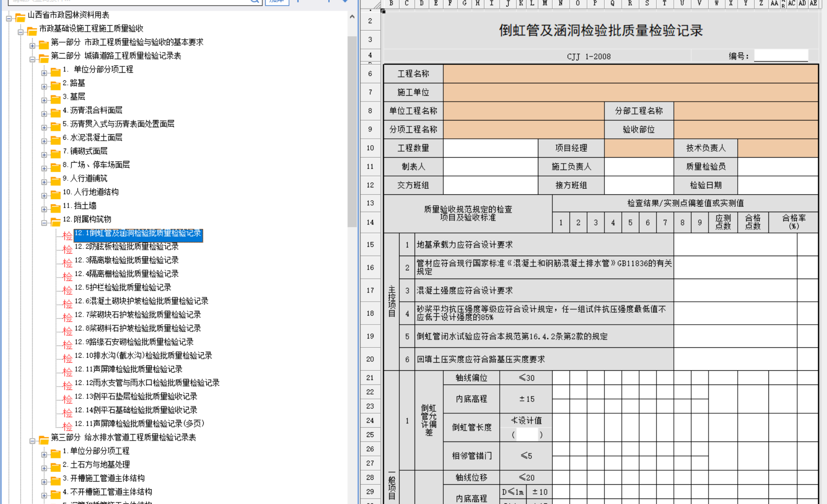This screenshot has height=504, width=827.
Task: Open 12.7浆砌块石护坡检验批质量检验记录
Action: (138, 315)
